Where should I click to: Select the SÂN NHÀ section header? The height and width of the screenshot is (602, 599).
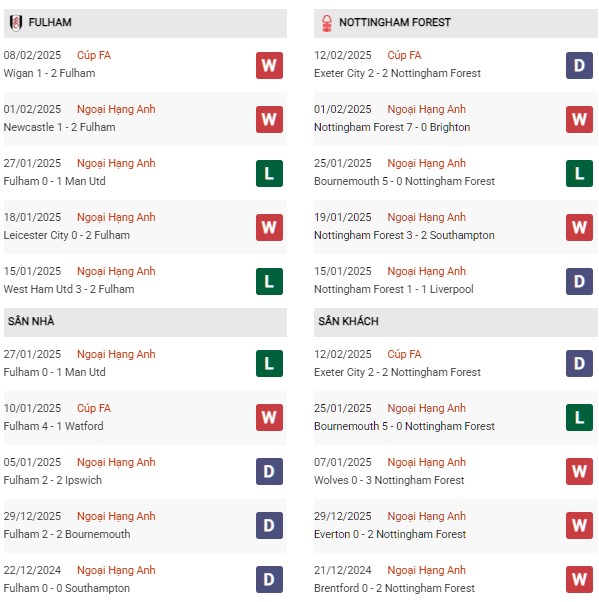(145, 322)
